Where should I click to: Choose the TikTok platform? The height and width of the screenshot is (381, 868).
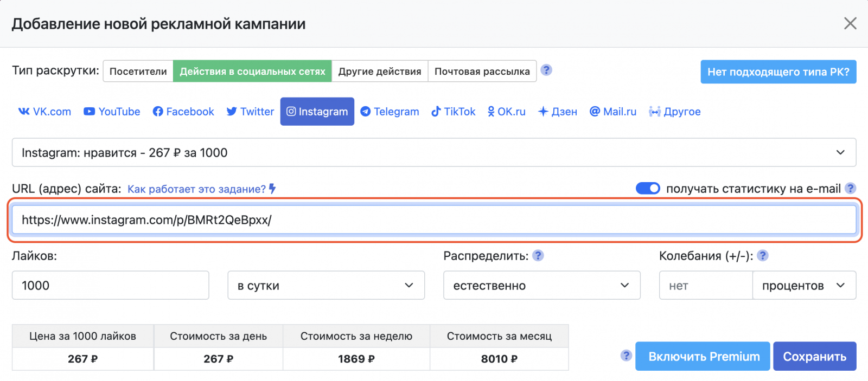pos(453,112)
